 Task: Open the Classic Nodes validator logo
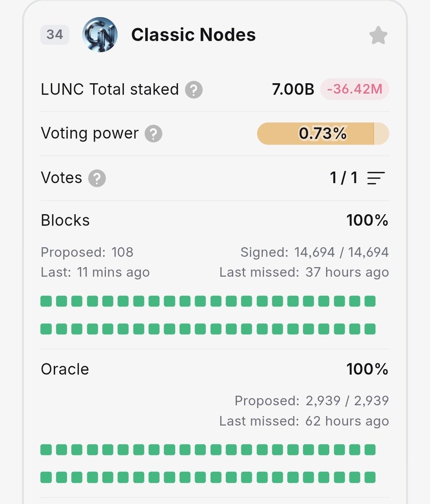click(100, 34)
